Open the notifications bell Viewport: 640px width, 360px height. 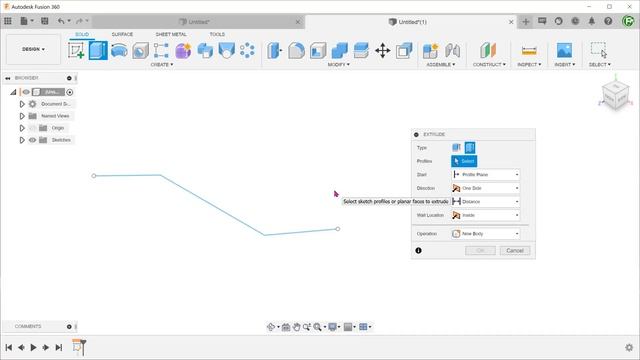click(x=591, y=21)
